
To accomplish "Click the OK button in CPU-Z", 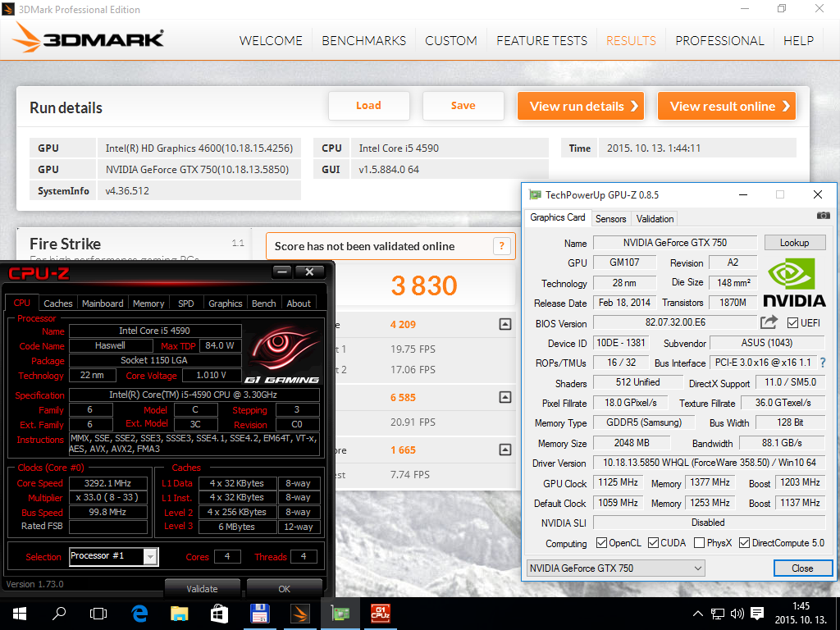I will coord(284,588).
